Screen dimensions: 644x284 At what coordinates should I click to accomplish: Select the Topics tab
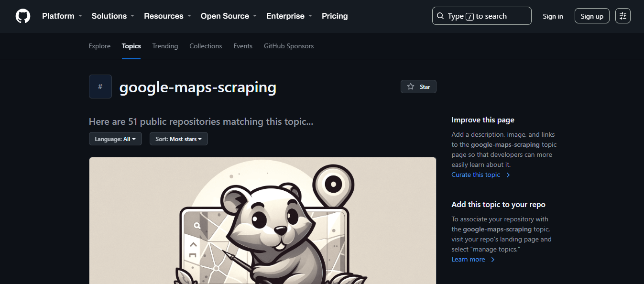[x=131, y=46]
